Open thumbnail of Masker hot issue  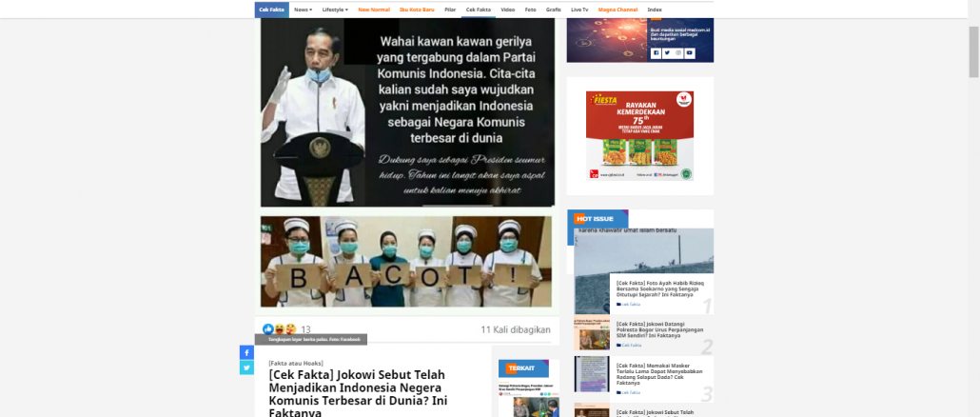pos(591,374)
